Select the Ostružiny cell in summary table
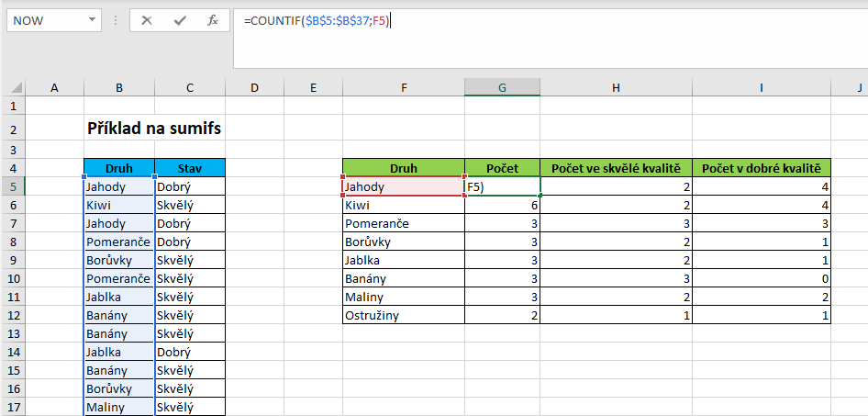868x416 pixels. [404, 315]
